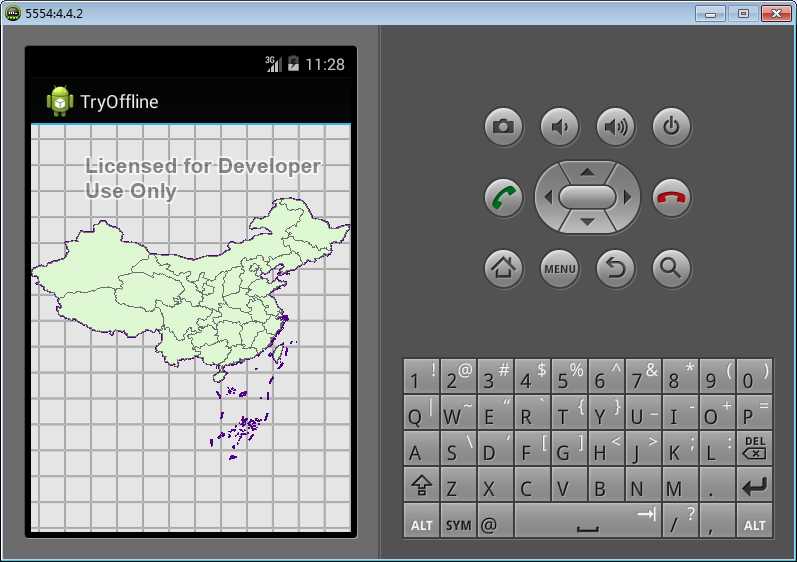Click the emulator camera button

(x=503, y=126)
